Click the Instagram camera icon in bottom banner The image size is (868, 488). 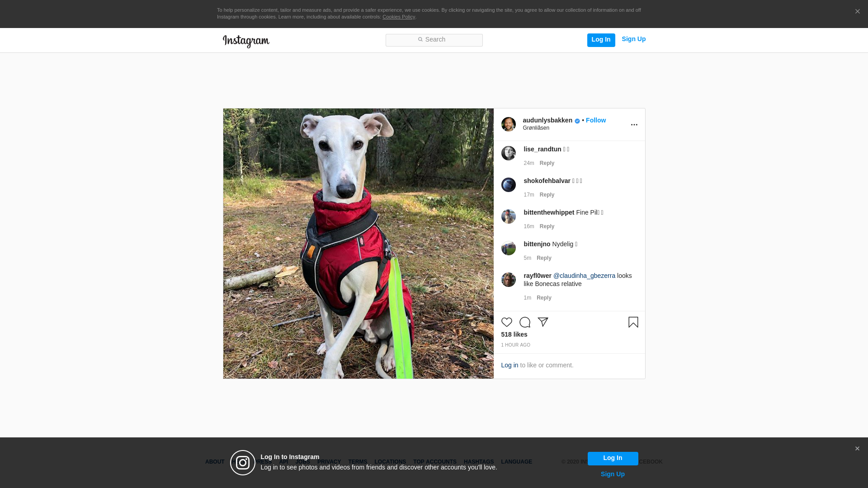(x=243, y=463)
